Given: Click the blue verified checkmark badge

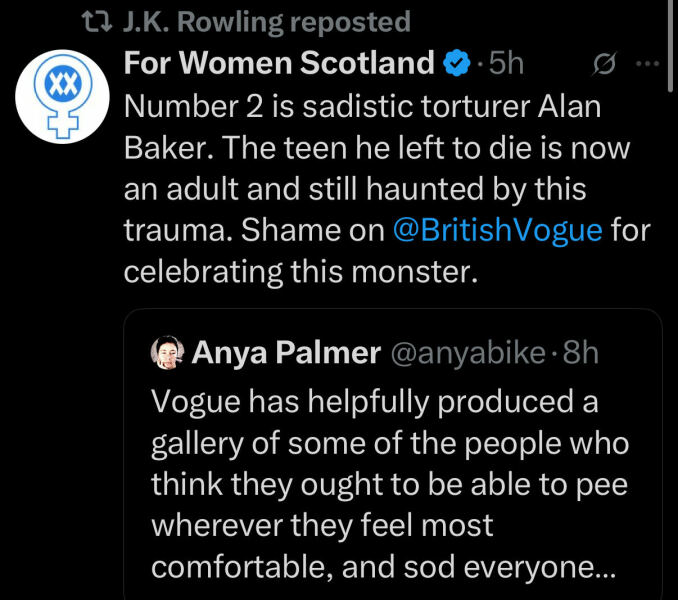Looking at the screenshot, I should point(456,63).
